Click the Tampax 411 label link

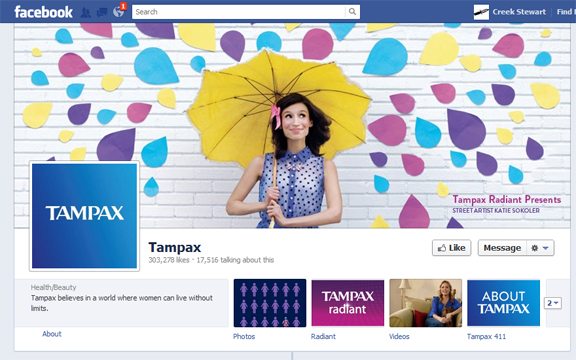point(486,336)
